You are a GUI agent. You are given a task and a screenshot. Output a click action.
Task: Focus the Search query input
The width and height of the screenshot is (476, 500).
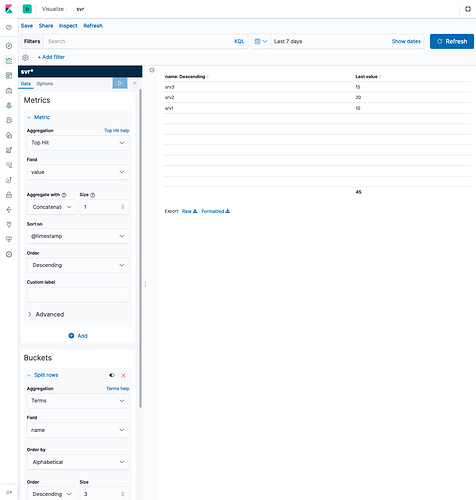point(138,41)
